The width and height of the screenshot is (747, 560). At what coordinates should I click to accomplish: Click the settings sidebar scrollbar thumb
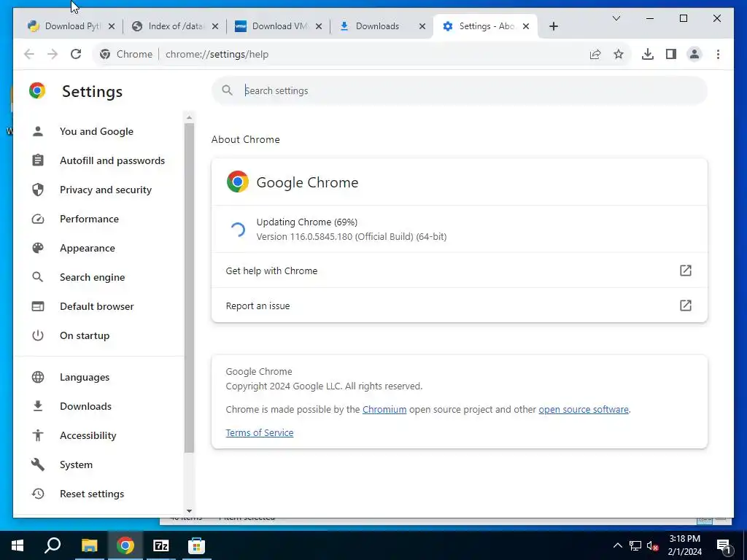[x=189, y=288]
